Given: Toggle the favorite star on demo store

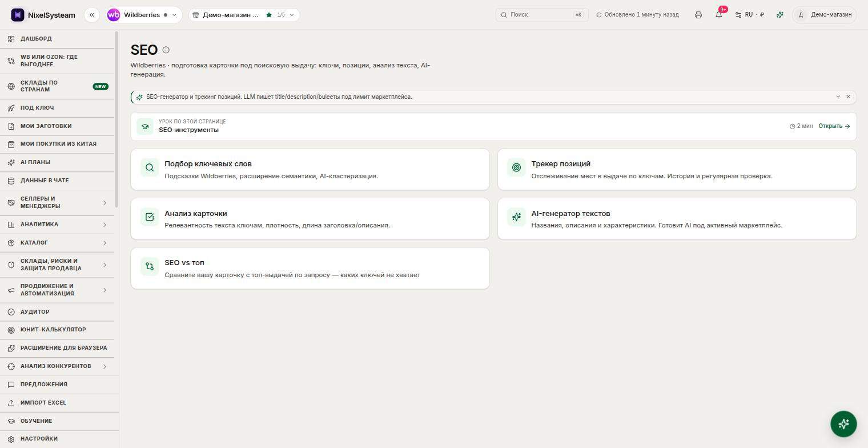Looking at the screenshot, I should point(269,15).
